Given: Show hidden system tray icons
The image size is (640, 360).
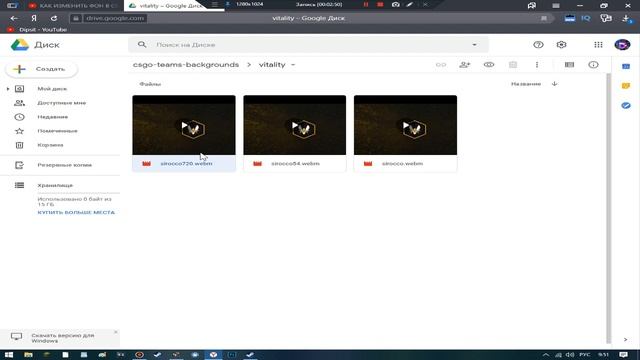Looking at the screenshot, I should [546, 355].
